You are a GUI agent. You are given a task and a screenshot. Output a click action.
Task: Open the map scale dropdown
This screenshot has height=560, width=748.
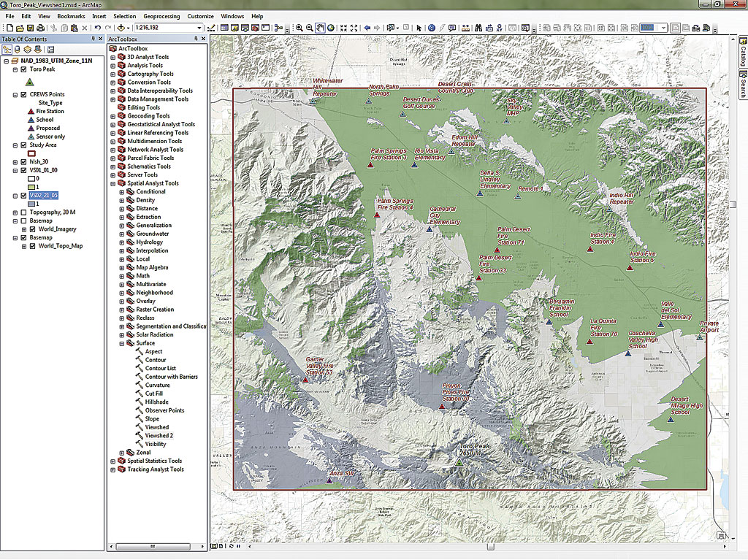(x=199, y=28)
